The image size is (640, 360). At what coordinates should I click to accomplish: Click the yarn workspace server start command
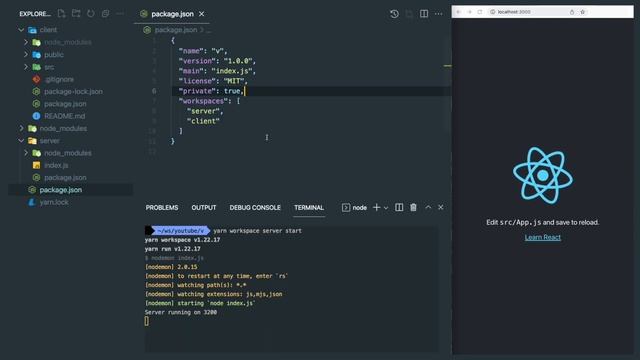pyautogui.click(x=257, y=231)
